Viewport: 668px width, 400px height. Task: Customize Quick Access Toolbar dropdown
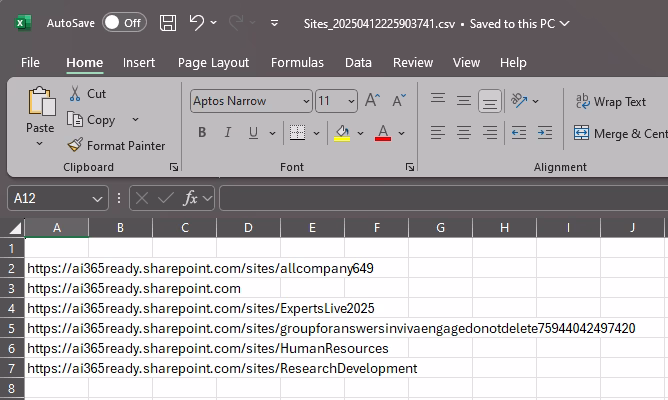[x=274, y=23]
